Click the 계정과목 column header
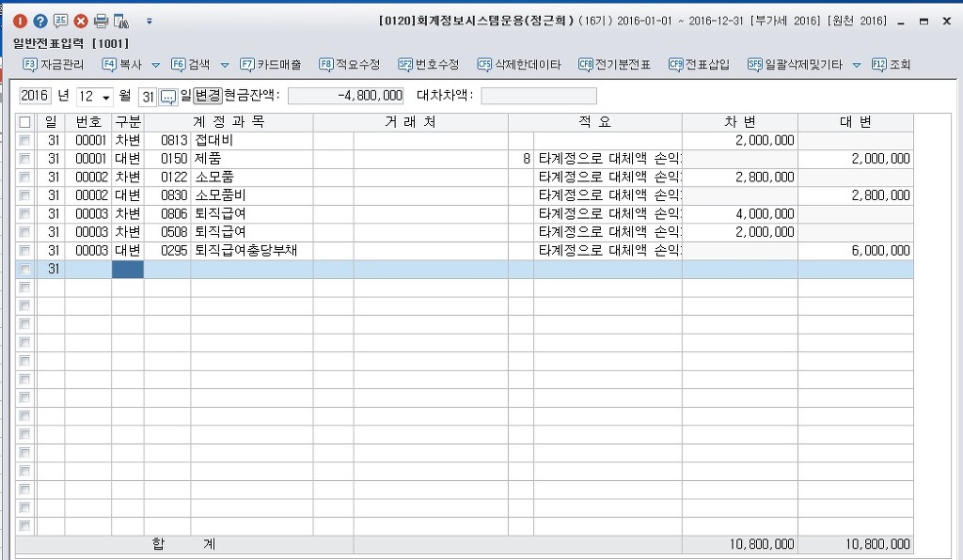The height and width of the screenshot is (560, 963). point(229,122)
